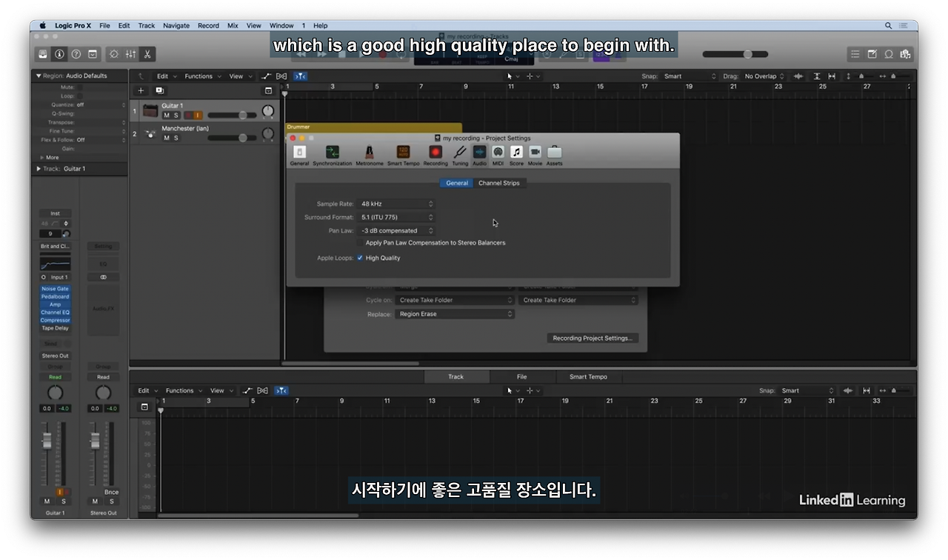
Task: Open the Navigate menu in menu bar
Action: [x=176, y=25]
